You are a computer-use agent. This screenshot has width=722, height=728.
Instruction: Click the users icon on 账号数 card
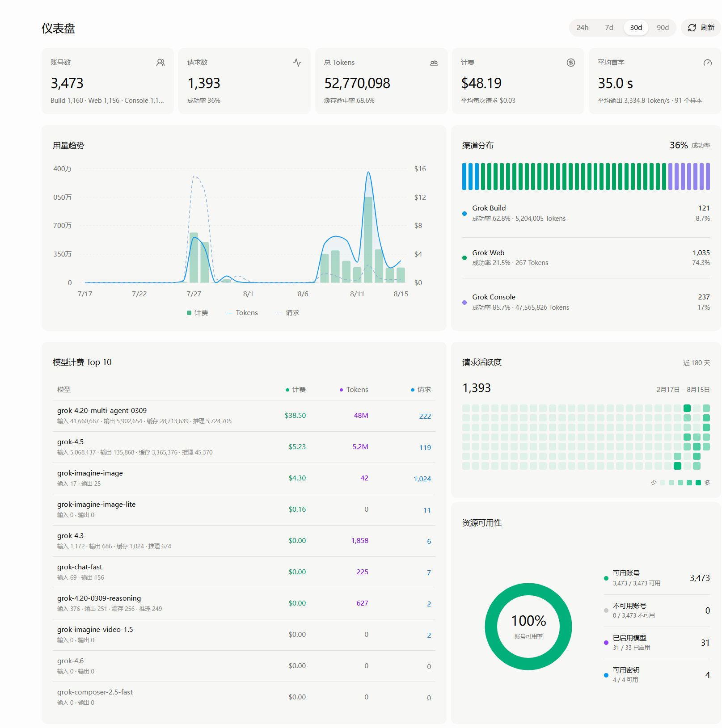pos(160,63)
